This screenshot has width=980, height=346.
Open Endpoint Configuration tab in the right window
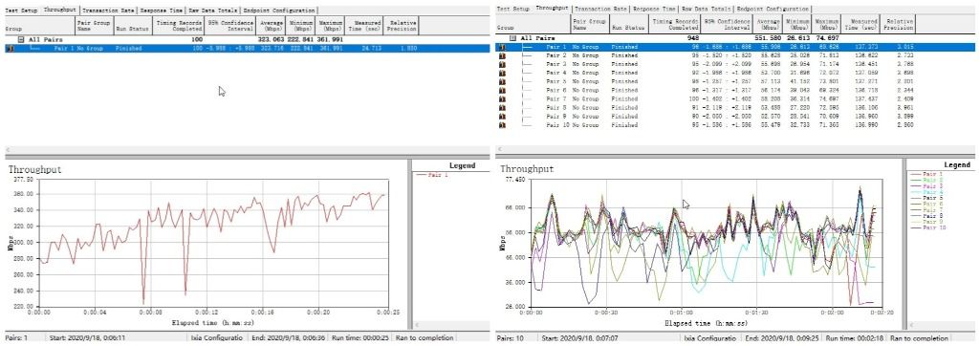pyautogui.click(x=772, y=10)
